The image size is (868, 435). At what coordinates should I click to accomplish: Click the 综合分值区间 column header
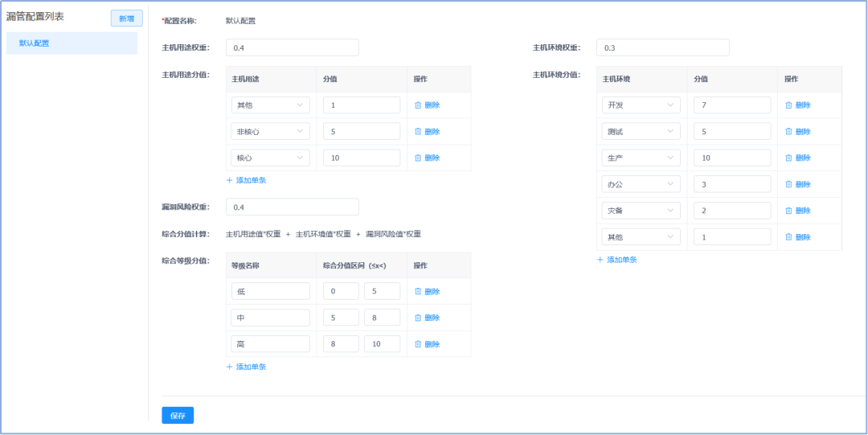pyautogui.click(x=354, y=265)
